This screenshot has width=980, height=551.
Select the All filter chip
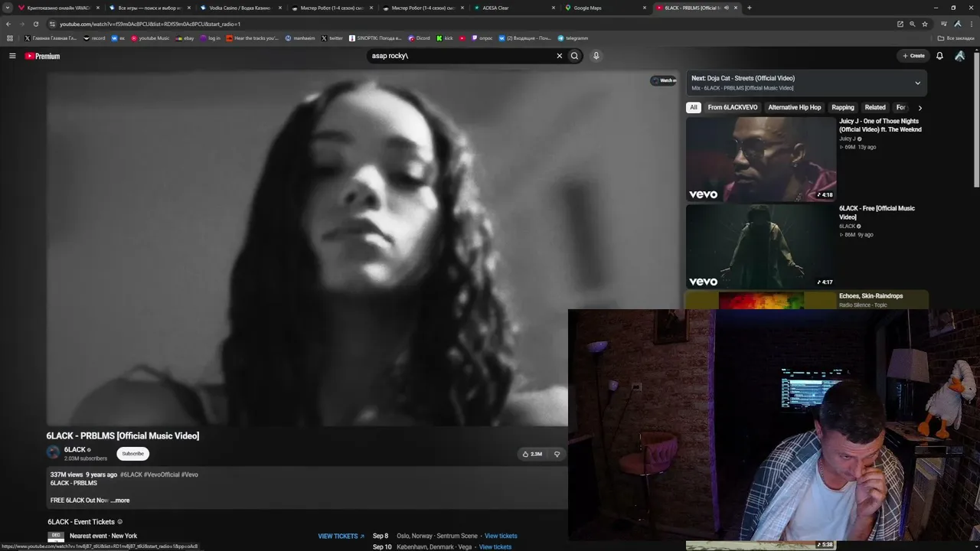(694, 108)
